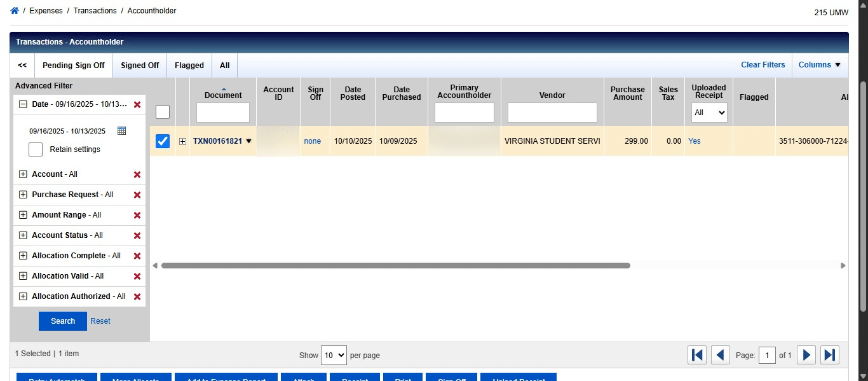The width and height of the screenshot is (868, 381).
Task: Jump to the last page pagination icon
Action: 830,355
